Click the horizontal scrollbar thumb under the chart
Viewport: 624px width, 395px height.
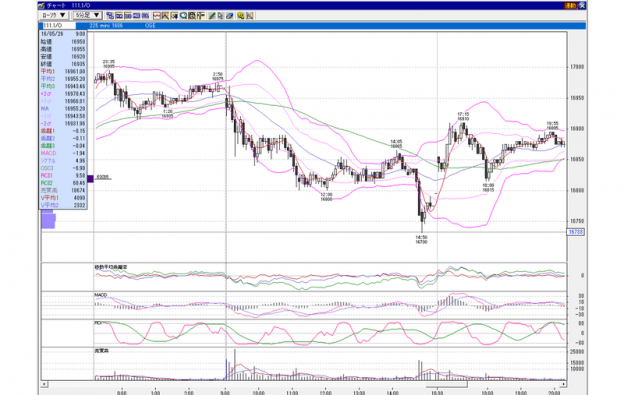pyautogui.click(x=446, y=384)
